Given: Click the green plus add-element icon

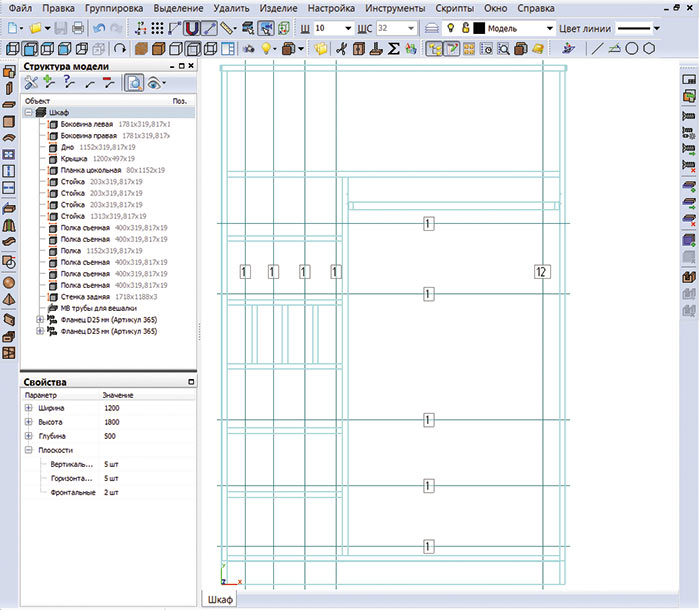Looking at the screenshot, I should coord(50,84).
